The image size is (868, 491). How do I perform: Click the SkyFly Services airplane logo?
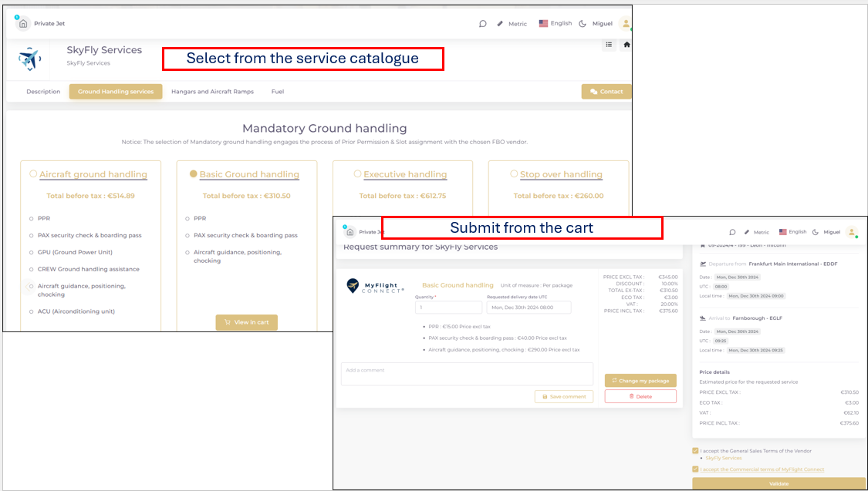click(29, 59)
